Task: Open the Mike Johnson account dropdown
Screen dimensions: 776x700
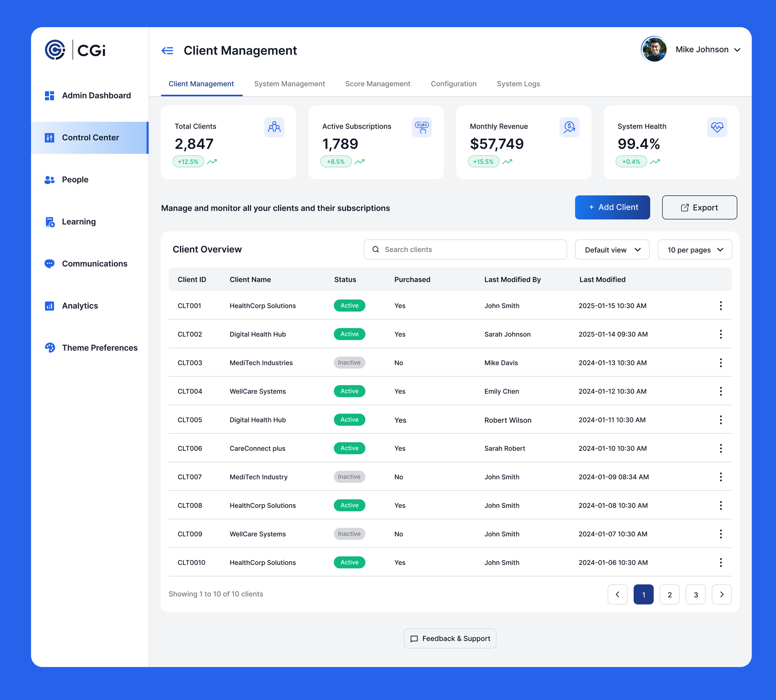Action: coord(709,49)
